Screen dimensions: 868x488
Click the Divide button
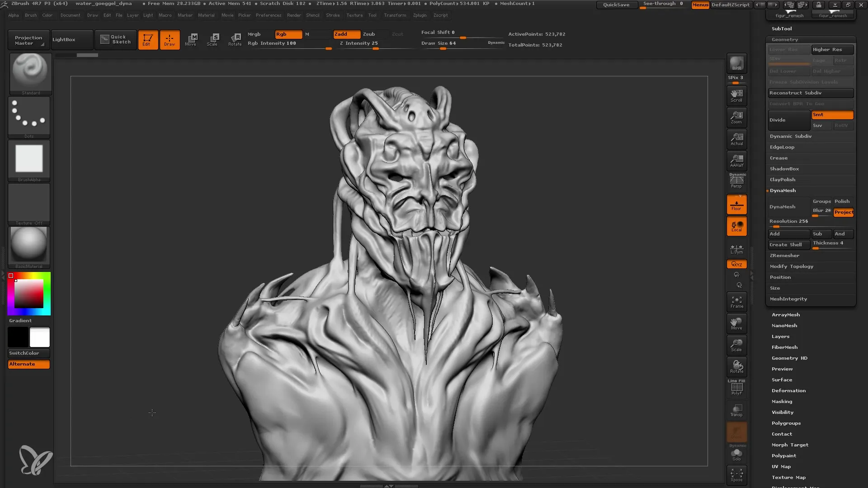pyautogui.click(x=789, y=120)
